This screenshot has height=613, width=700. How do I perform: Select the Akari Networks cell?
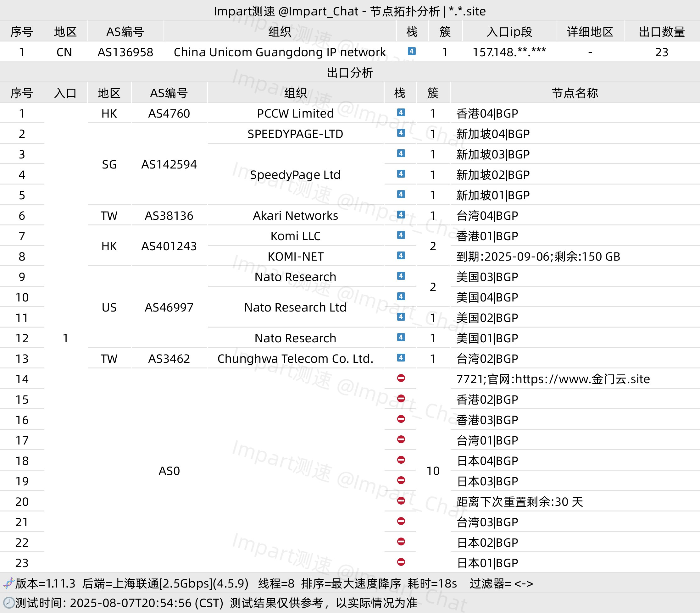click(296, 216)
